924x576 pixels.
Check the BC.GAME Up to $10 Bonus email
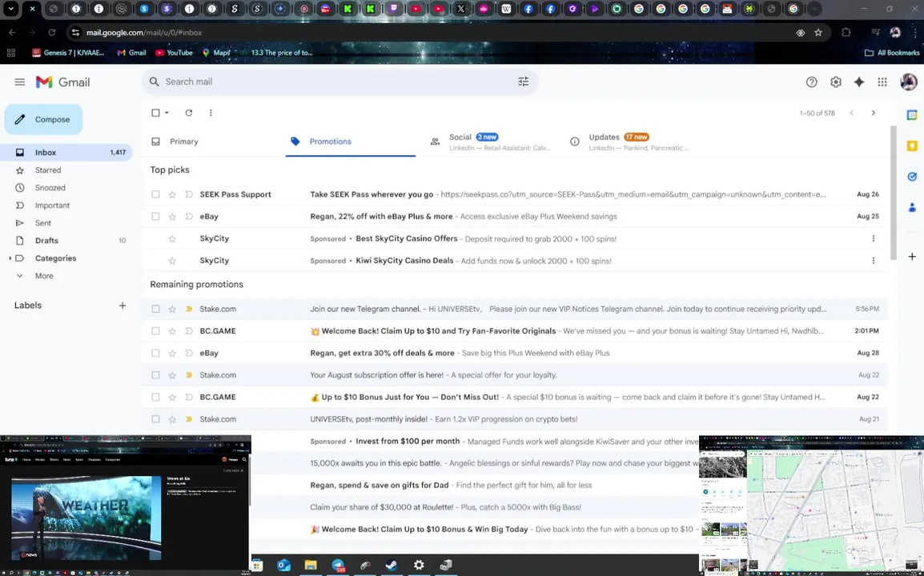click(x=155, y=397)
